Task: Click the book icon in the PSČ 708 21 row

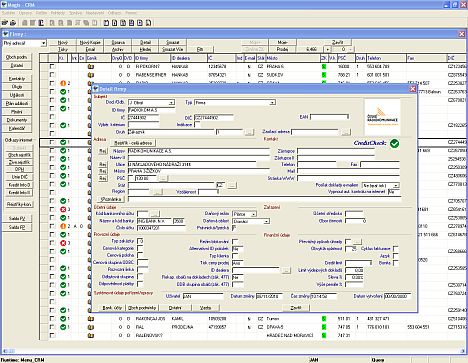Action: point(91,75)
